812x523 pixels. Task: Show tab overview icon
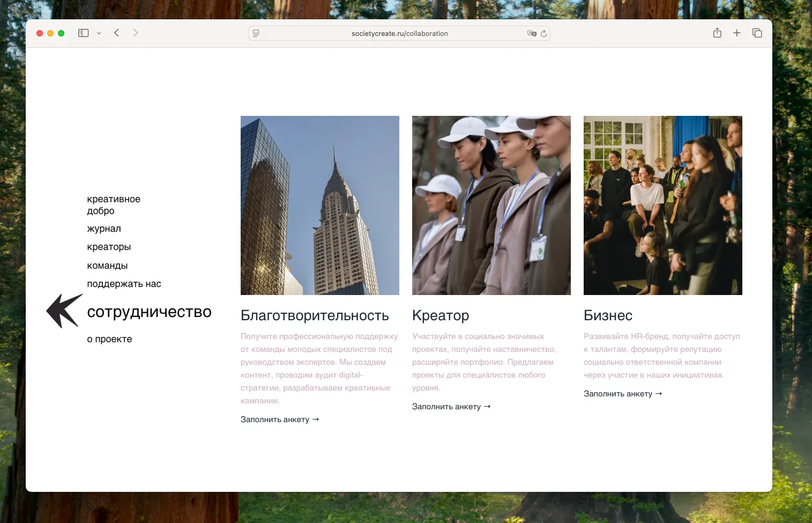coord(757,33)
